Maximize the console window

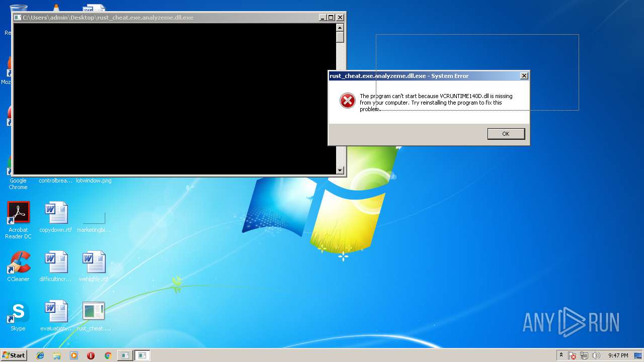click(x=331, y=18)
